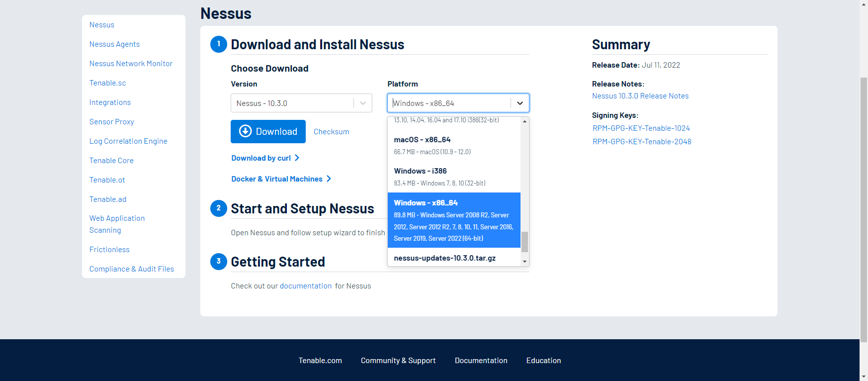
Task: Go to Tenable Core page
Action: [x=111, y=161]
